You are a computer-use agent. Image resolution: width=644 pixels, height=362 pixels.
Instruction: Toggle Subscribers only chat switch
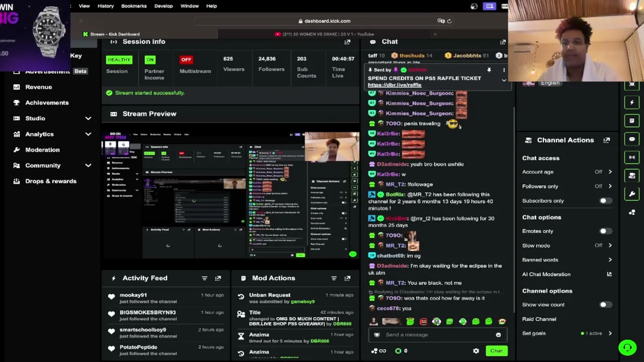click(605, 201)
